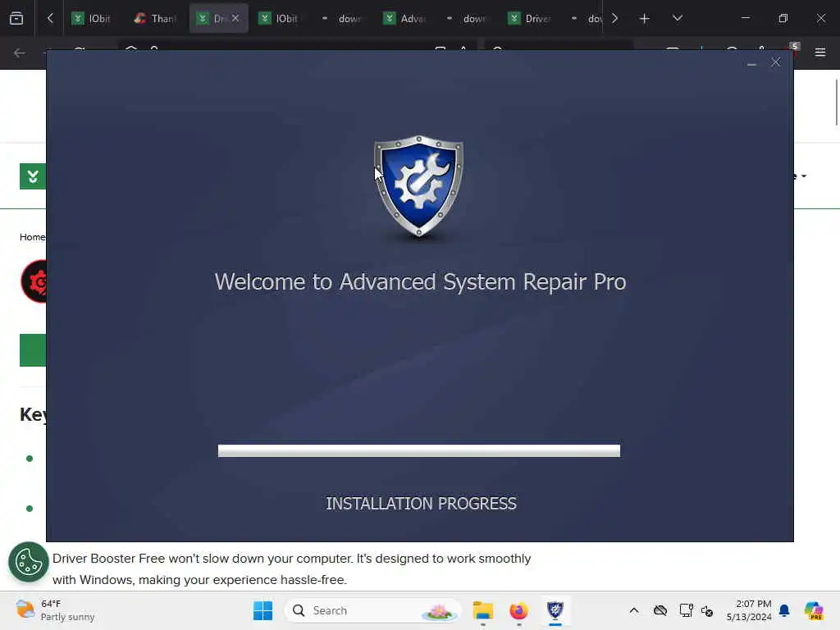The width and height of the screenshot is (840, 630).
Task: Select the Advar tab
Action: click(x=405, y=19)
